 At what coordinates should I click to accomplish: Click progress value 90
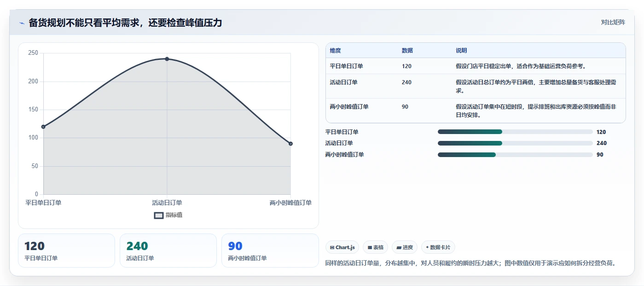[599, 155]
